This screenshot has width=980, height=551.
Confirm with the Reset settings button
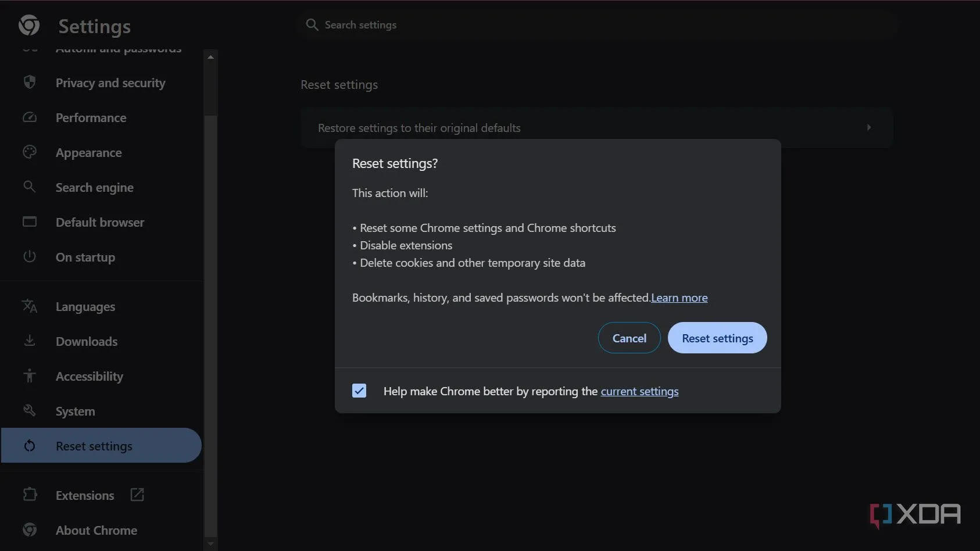717,338
